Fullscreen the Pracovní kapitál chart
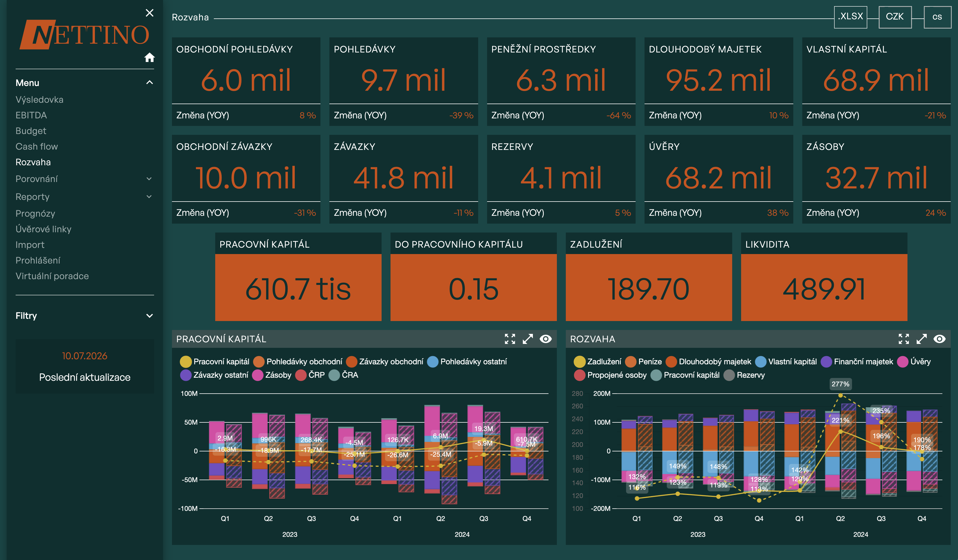 coord(510,339)
